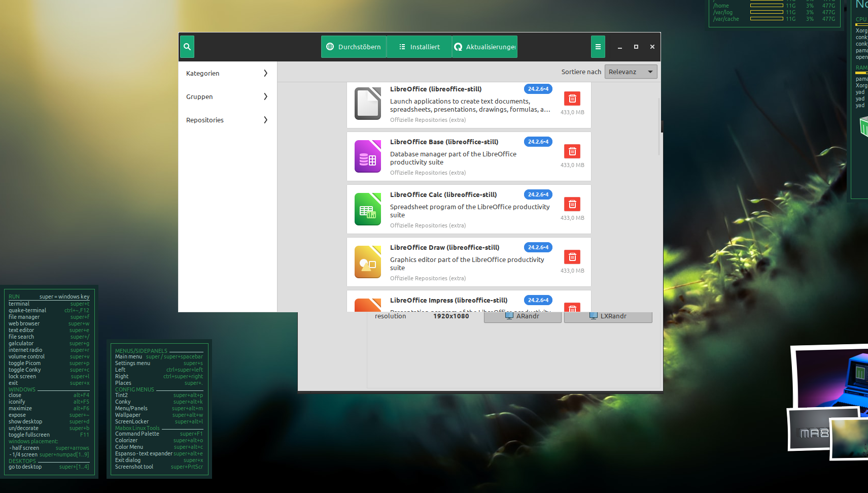Click the LibreOffice start center app icon
Viewport: 868px width, 493px height.
368,104
